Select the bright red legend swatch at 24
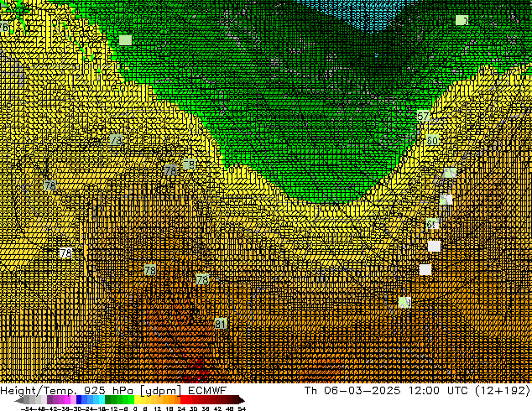This screenshot has height=411, width=532. (x=183, y=400)
